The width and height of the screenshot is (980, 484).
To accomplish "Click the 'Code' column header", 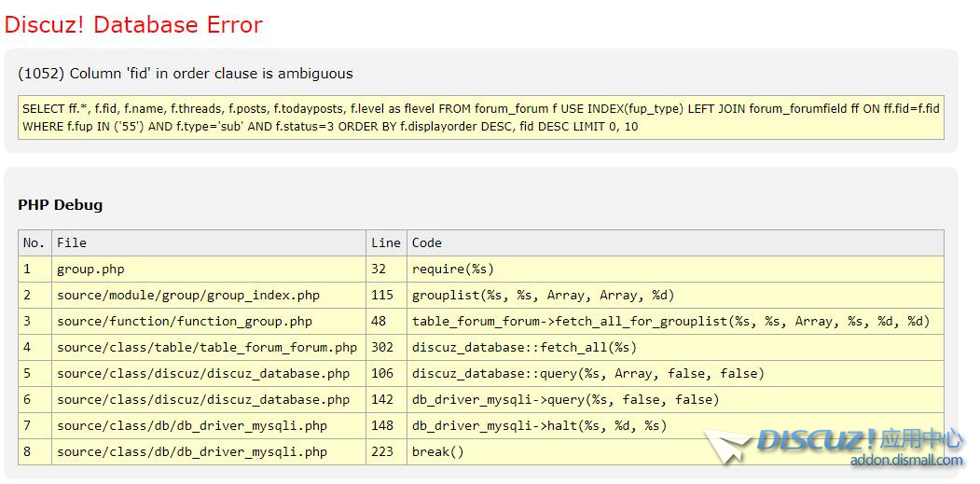I will tap(675, 242).
